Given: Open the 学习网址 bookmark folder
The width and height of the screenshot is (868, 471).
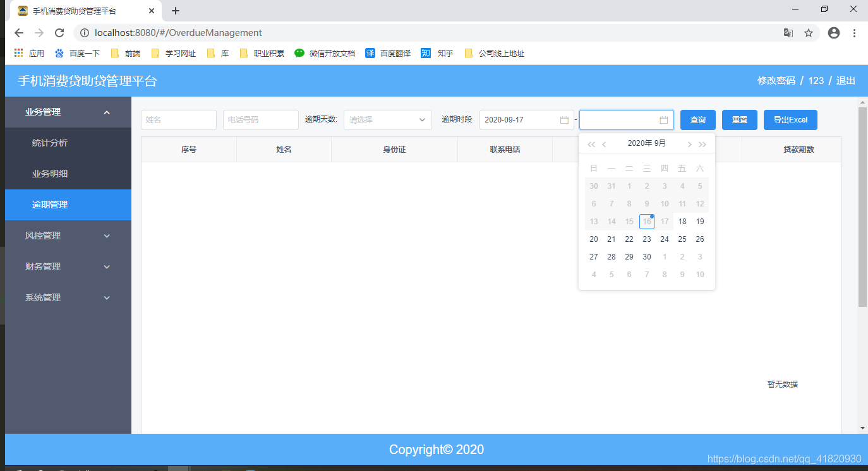Looking at the screenshot, I should (173, 54).
